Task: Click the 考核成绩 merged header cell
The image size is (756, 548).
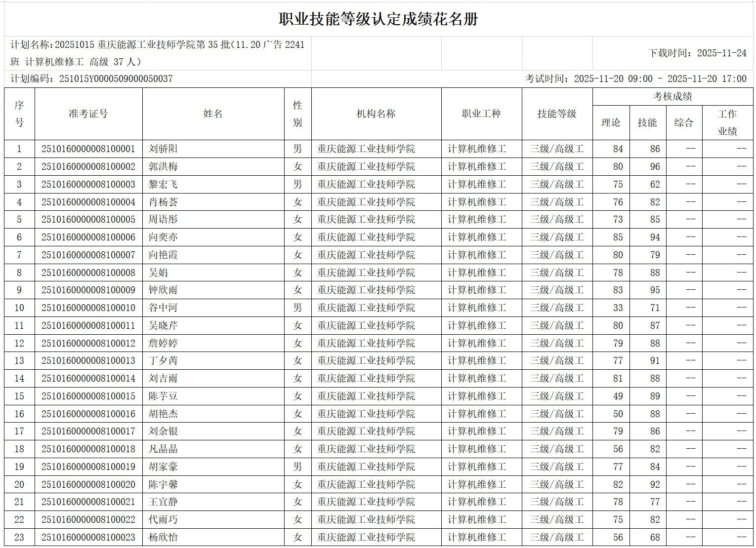Action: pos(672,97)
